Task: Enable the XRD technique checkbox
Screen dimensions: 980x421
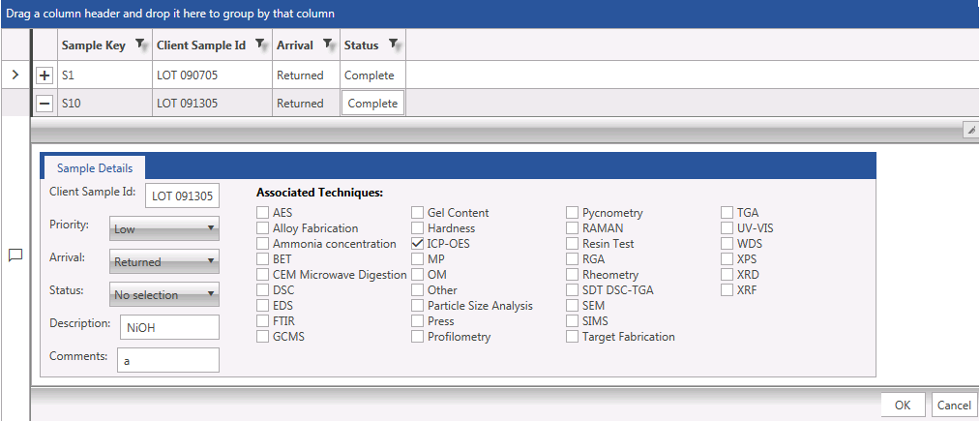Action: [x=728, y=275]
